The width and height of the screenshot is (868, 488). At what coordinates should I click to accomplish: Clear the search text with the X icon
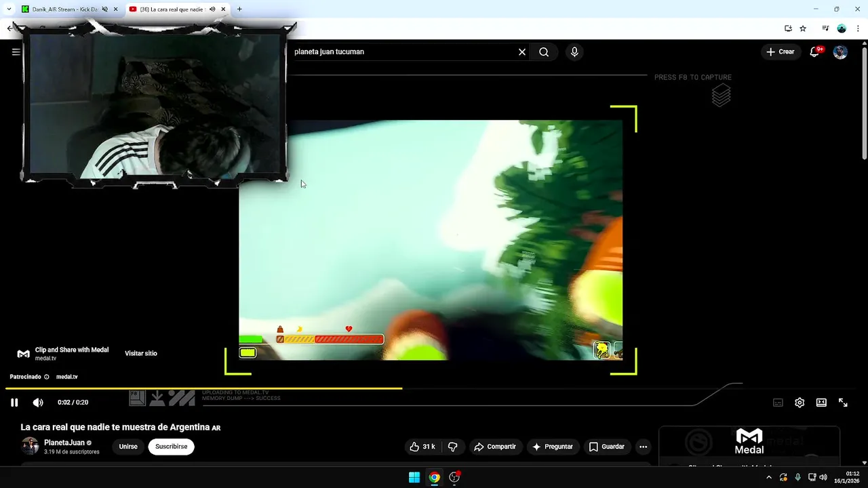pos(522,52)
